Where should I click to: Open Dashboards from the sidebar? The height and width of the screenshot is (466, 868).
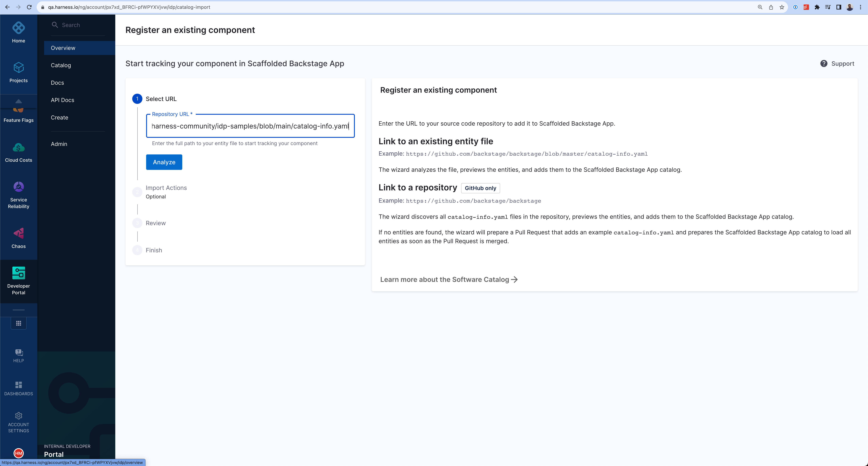(x=18, y=385)
